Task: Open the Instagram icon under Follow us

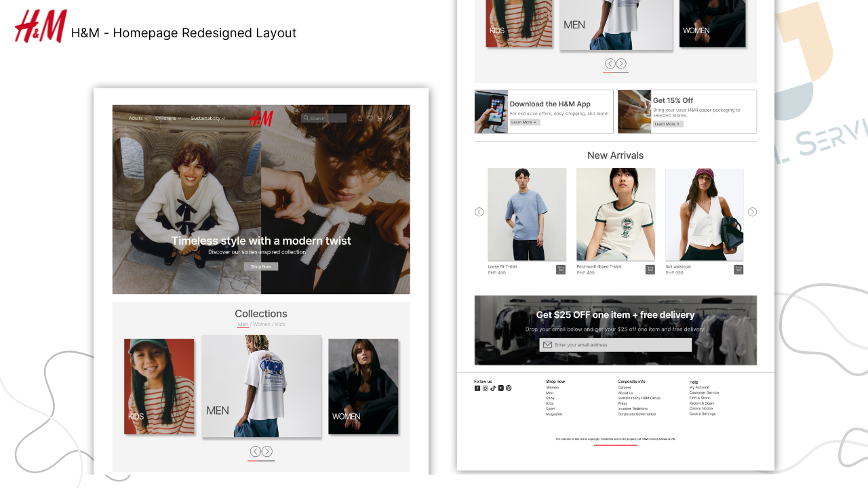Action: pos(486,388)
